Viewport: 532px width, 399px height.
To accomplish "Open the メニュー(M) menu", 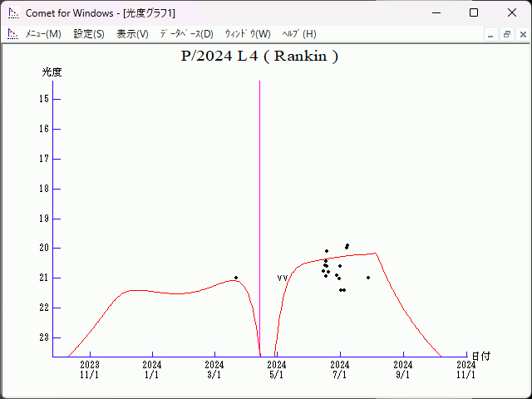I will pyautogui.click(x=43, y=34).
